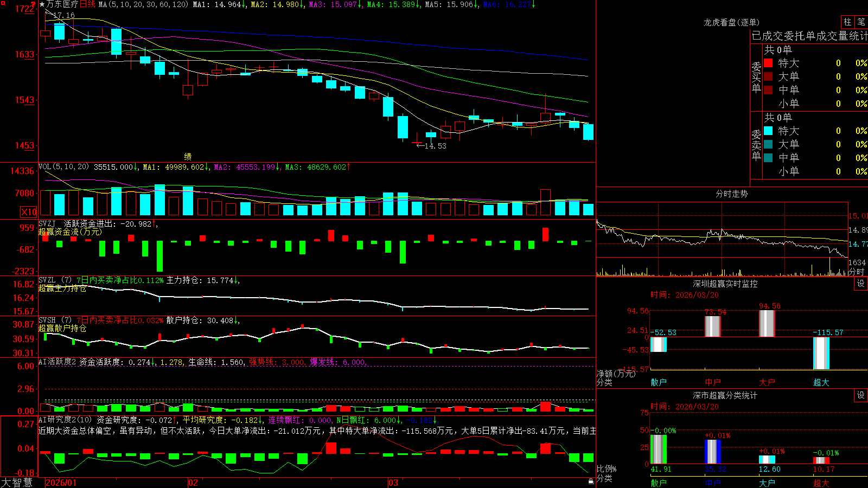Click the 柱 bar-mode button
This screenshot has height=488, width=868.
847,22
